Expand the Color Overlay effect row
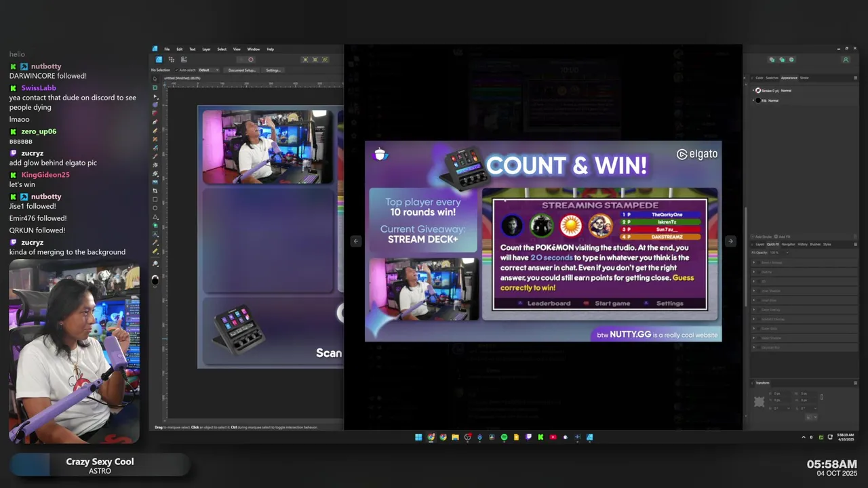This screenshot has width=868, height=488. pyautogui.click(x=753, y=310)
